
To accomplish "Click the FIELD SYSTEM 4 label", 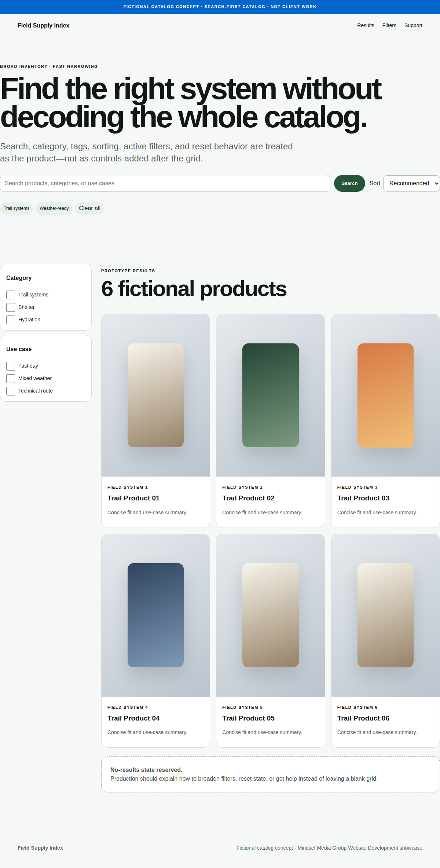I will tap(128, 707).
